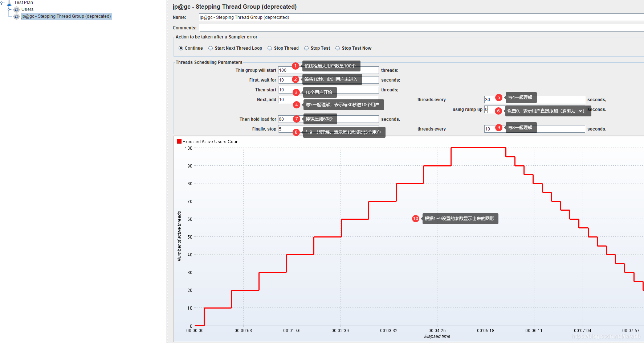Collapse the Users tree node
The height and width of the screenshot is (343, 644).
(x=9, y=9)
